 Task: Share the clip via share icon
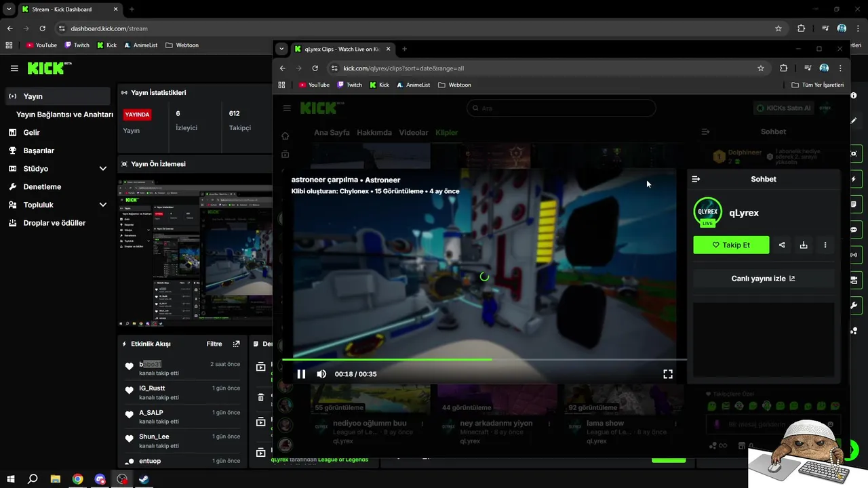click(782, 245)
